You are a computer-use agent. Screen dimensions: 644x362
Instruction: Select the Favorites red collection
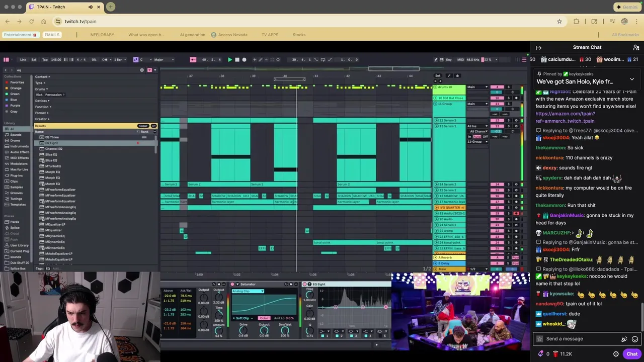17,82
